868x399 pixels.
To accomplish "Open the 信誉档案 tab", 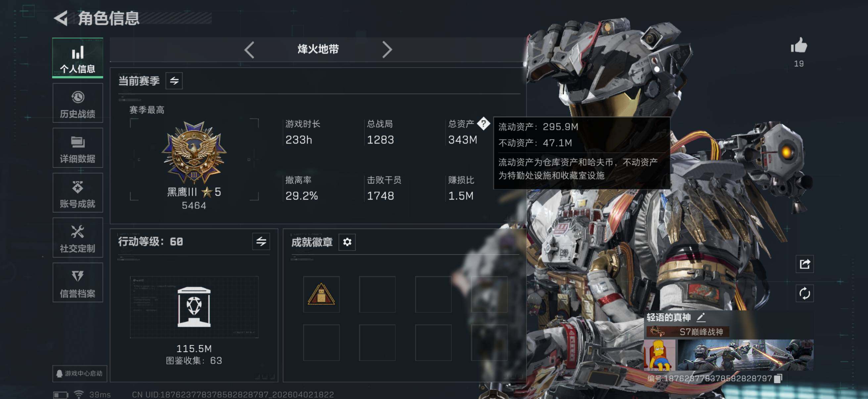I will pyautogui.click(x=78, y=283).
